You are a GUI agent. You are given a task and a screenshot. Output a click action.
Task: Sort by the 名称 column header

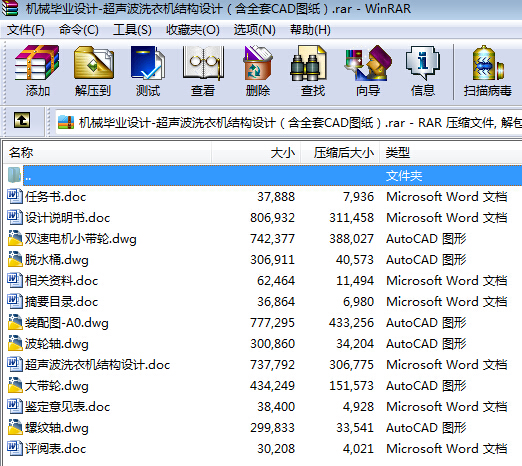[107, 153]
